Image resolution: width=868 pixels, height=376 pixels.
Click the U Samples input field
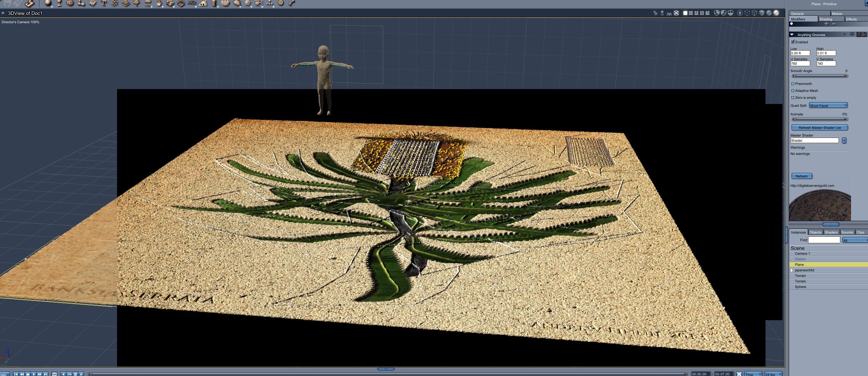pos(800,63)
